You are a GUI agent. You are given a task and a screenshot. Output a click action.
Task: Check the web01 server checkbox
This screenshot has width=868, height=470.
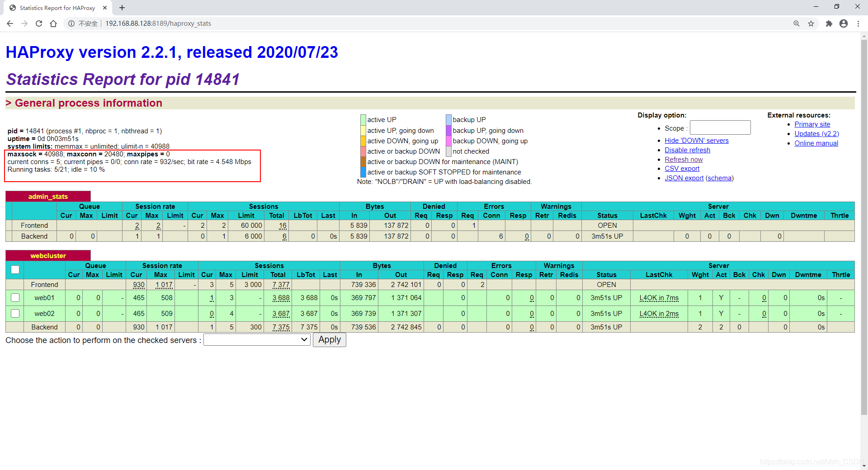coord(15,298)
